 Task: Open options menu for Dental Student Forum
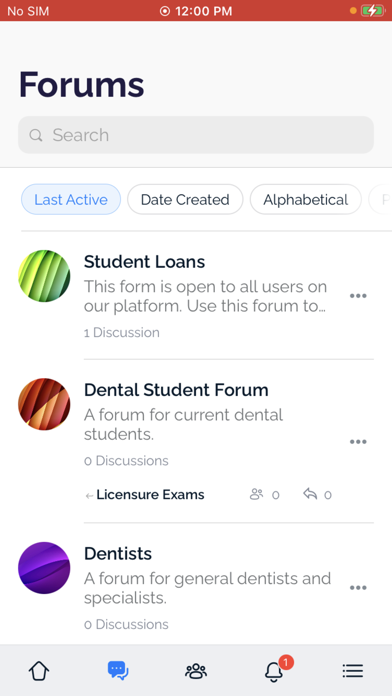pos(358,442)
